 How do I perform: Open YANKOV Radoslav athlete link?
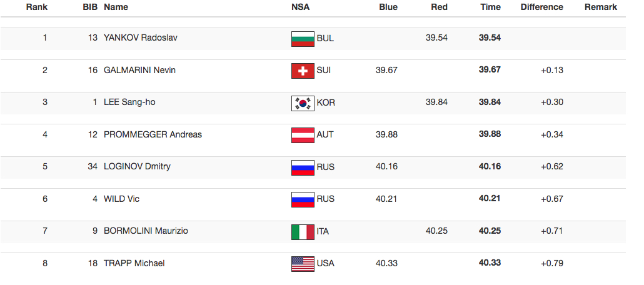click(x=141, y=38)
